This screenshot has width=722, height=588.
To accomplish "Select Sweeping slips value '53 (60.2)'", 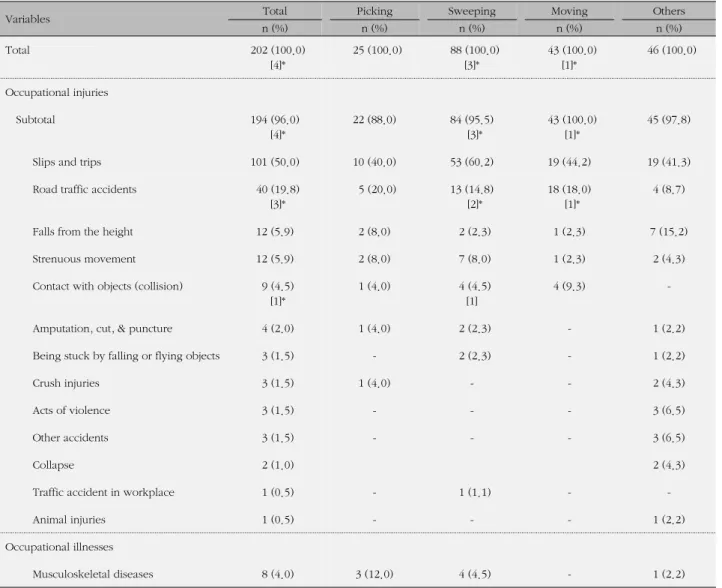I will [472, 162].
